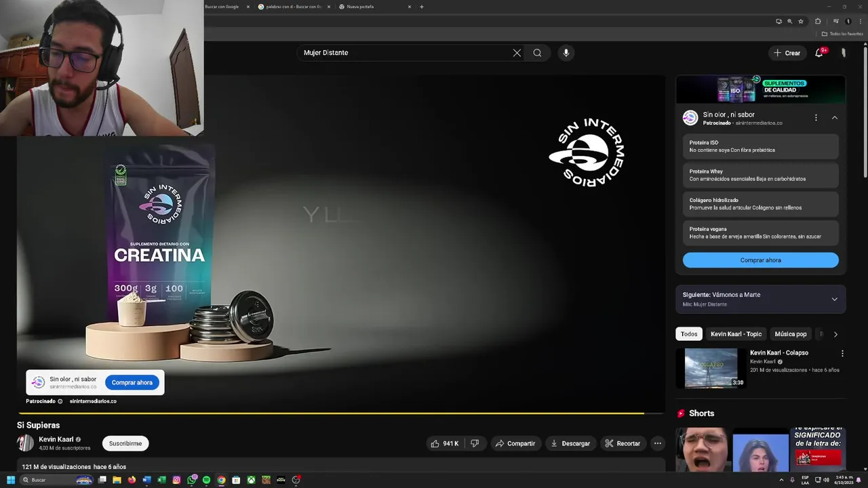
Task: Open the Kevin Kaarl - Colapso thumbnail
Action: tap(711, 368)
